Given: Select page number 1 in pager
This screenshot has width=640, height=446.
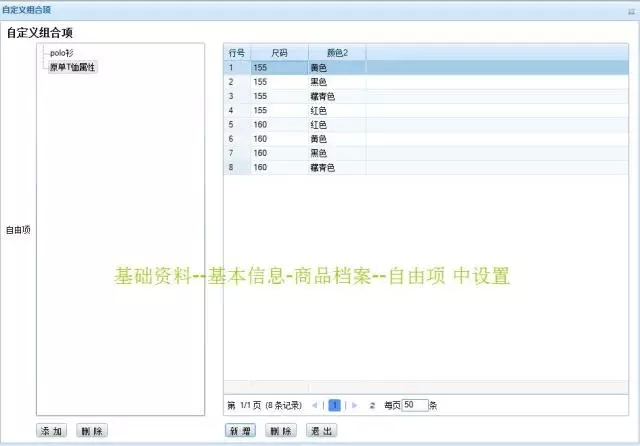Looking at the screenshot, I should [336, 406].
